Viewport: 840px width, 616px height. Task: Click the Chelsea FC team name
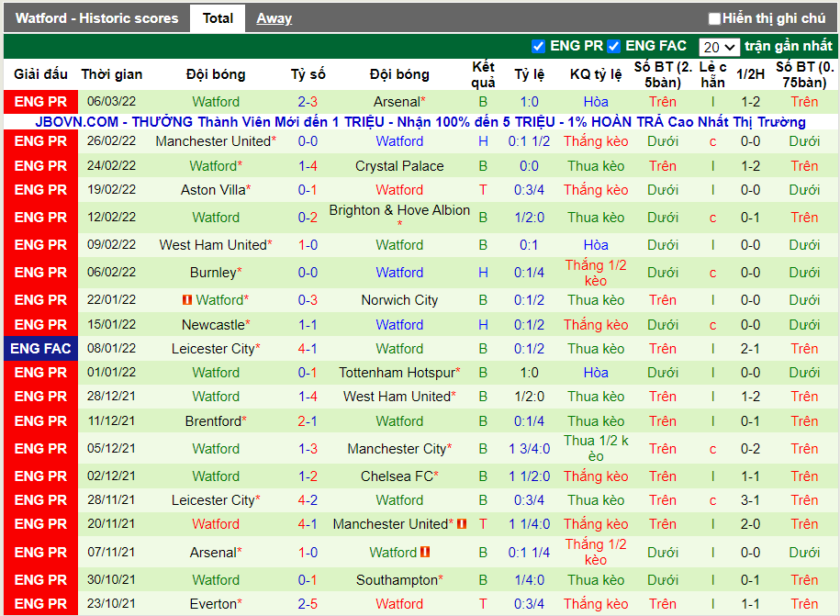click(397, 476)
